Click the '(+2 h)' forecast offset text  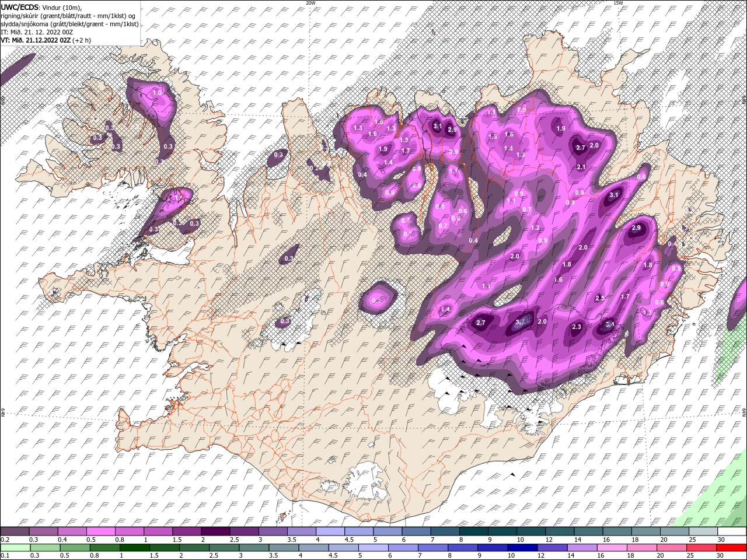click(82, 40)
